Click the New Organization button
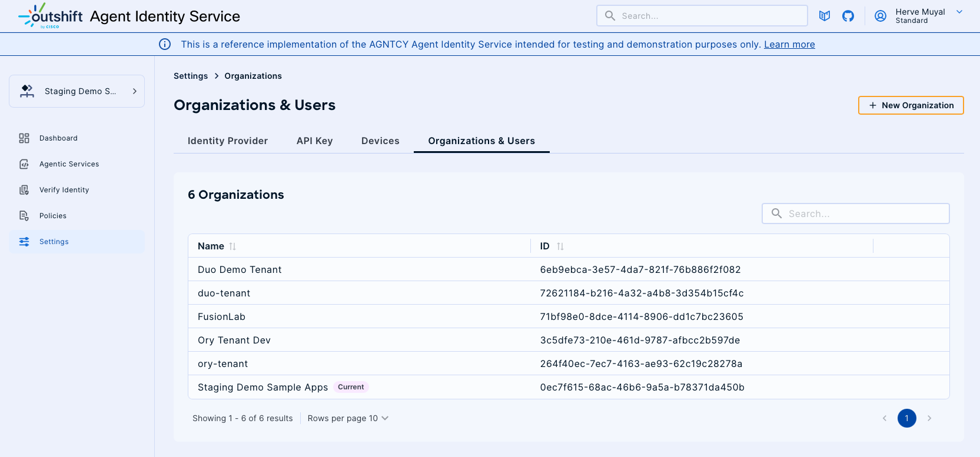 click(x=911, y=105)
